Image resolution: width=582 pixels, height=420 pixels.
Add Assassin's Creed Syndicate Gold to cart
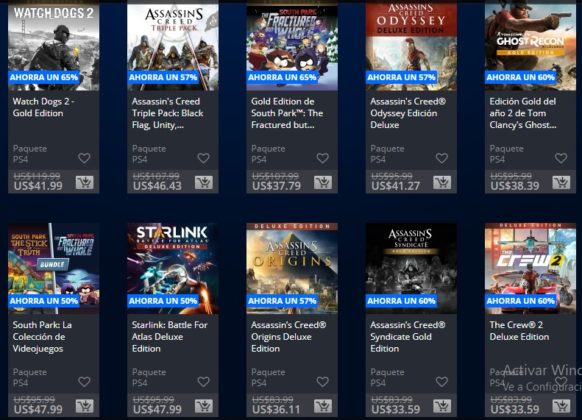click(442, 406)
